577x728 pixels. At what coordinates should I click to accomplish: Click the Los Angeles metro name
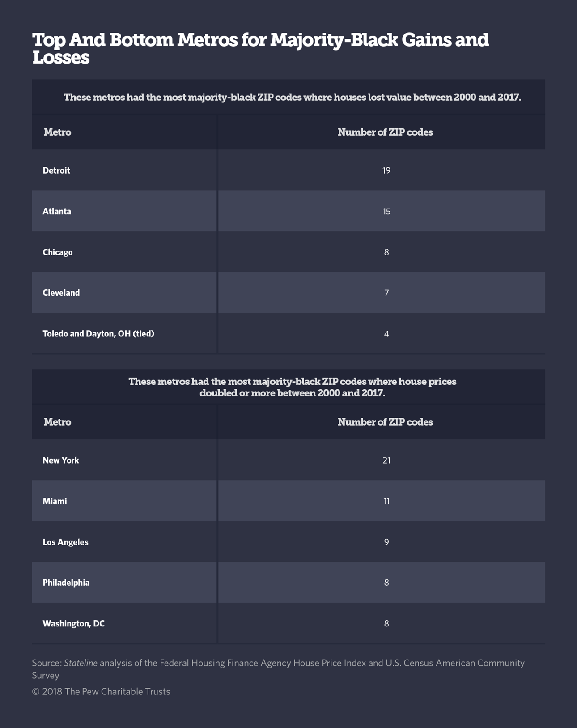coord(65,542)
